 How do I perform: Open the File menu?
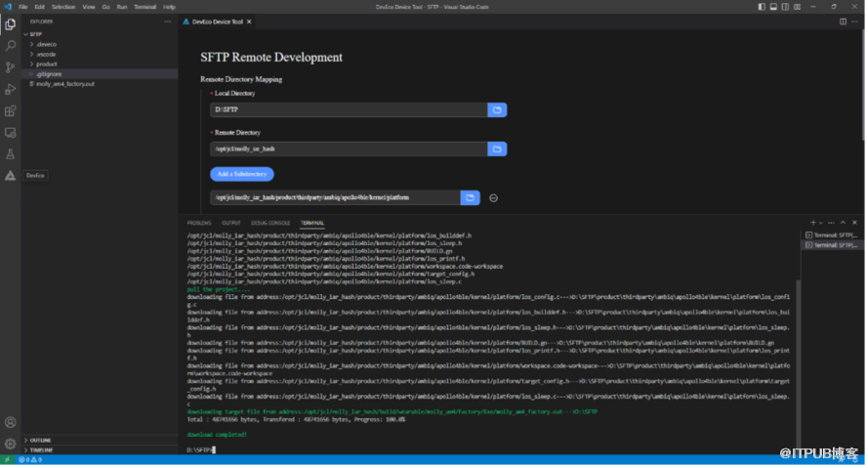tap(23, 7)
